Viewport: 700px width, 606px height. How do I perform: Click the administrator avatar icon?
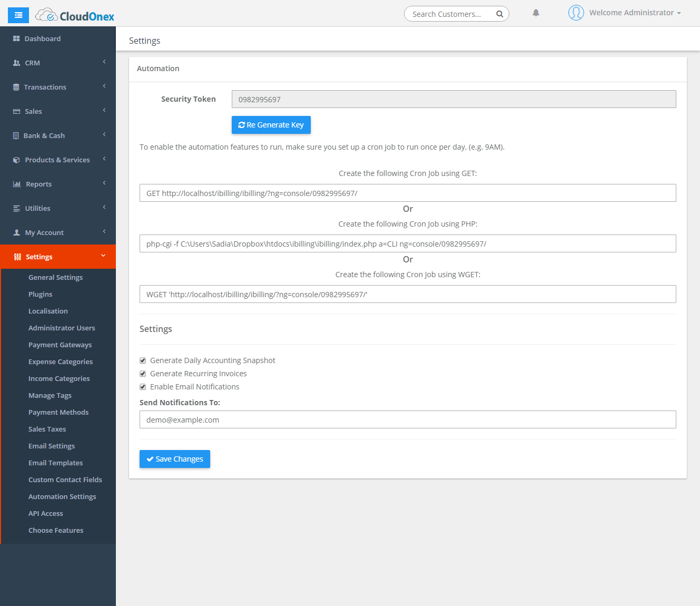(x=576, y=13)
